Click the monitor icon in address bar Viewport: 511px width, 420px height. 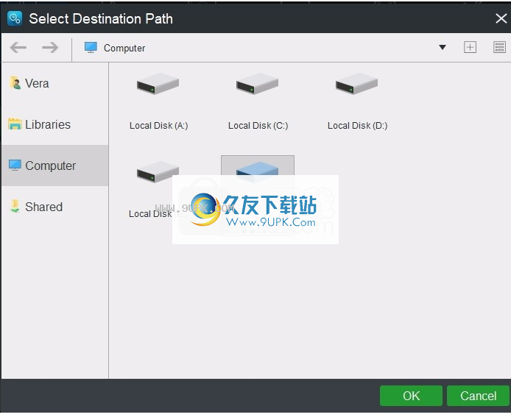click(x=91, y=48)
